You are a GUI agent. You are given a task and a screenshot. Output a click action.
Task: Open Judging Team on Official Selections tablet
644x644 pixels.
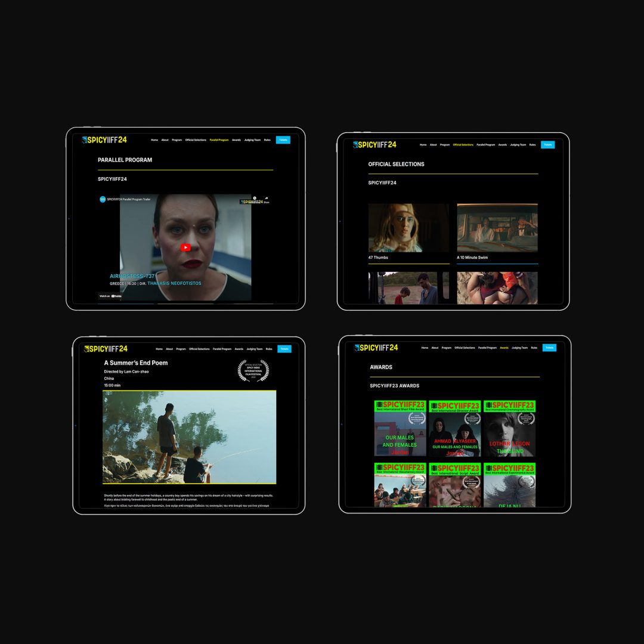tap(518, 144)
